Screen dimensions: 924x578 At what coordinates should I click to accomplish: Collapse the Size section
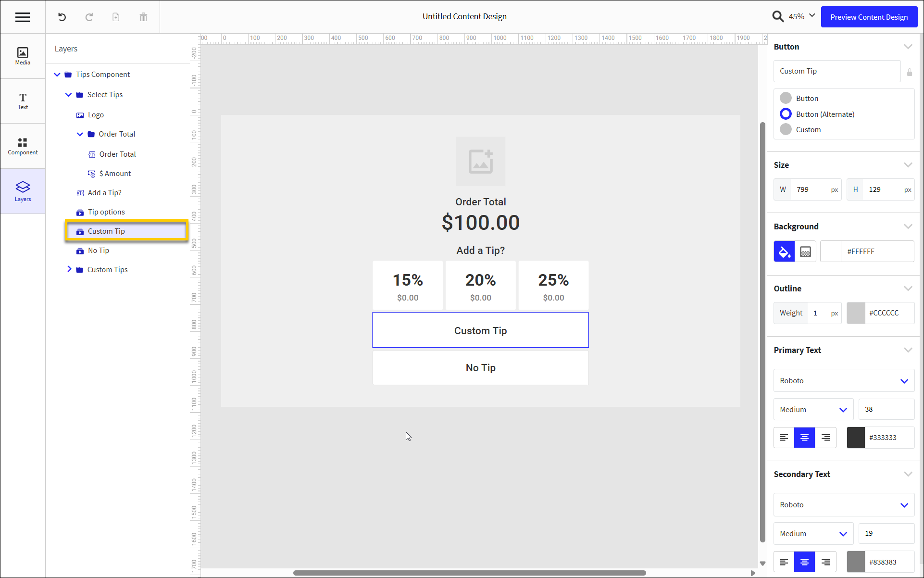pyautogui.click(x=908, y=165)
